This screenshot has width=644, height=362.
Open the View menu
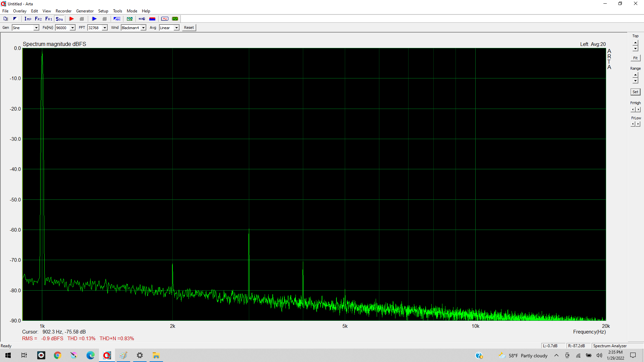[x=47, y=11]
